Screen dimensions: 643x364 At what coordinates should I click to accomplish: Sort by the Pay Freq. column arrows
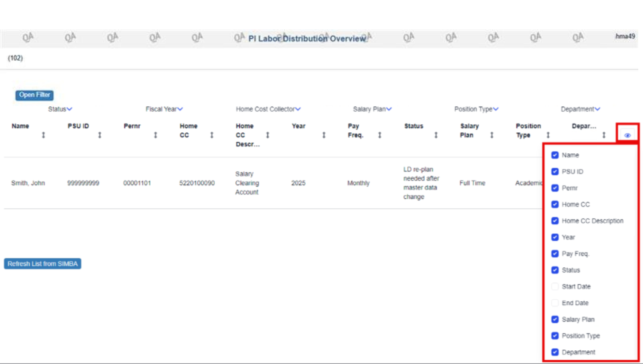pos(380,135)
